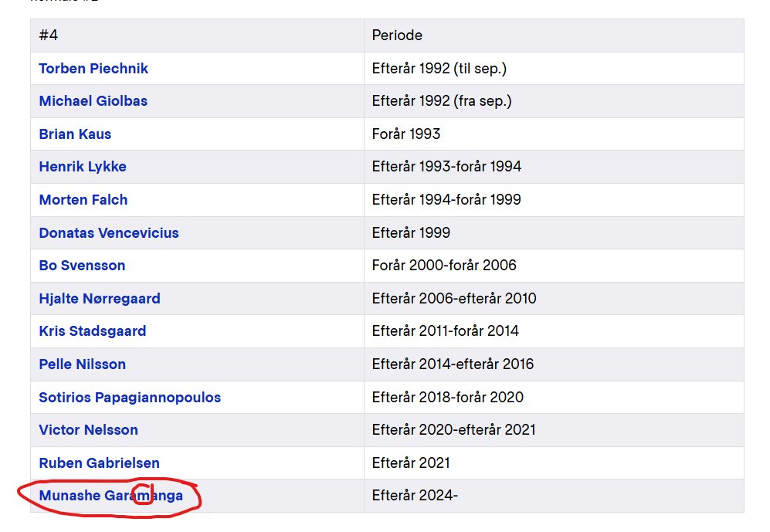Open the Donatas Vencevicius link
770x532 pixels.
109,232
